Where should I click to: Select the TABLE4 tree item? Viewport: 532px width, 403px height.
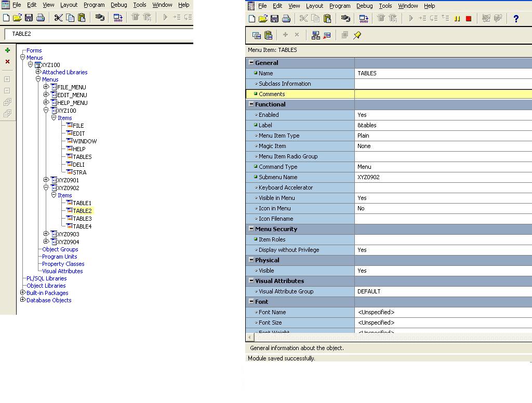pyautogui.click(x=82, y=226)
